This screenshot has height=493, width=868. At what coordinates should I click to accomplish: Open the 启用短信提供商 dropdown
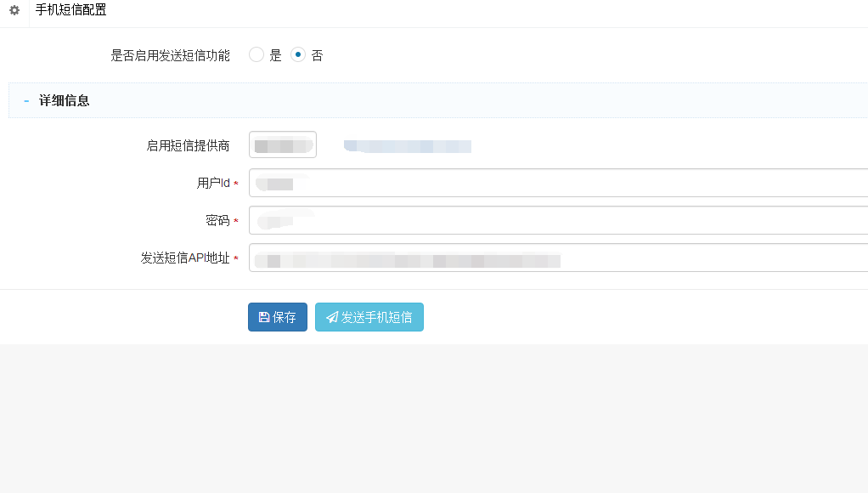(282, 145)
